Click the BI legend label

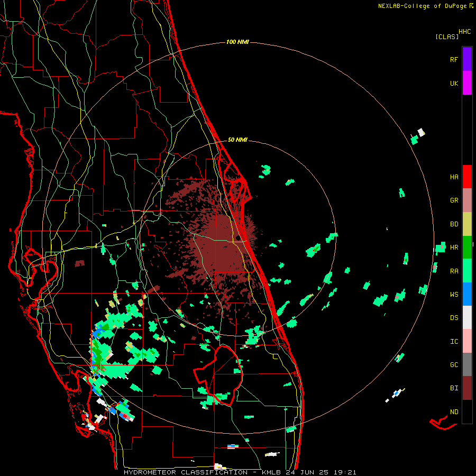454,388
